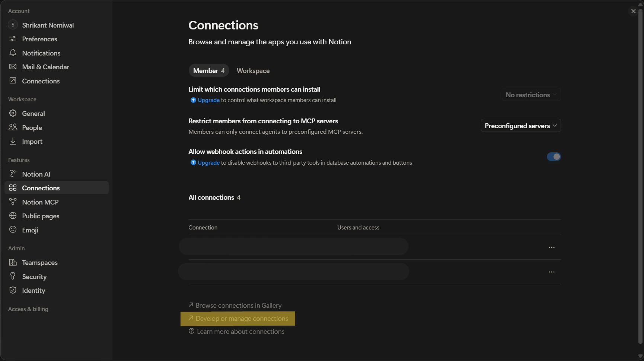
Task: Click the Shrikant Nemiwal account name
Action: click(x=48, y=25)
